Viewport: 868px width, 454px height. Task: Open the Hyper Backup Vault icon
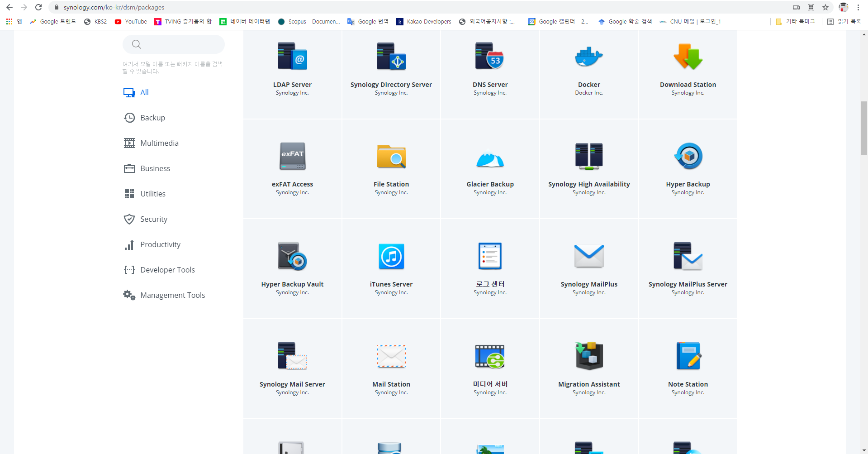[292, 256]
